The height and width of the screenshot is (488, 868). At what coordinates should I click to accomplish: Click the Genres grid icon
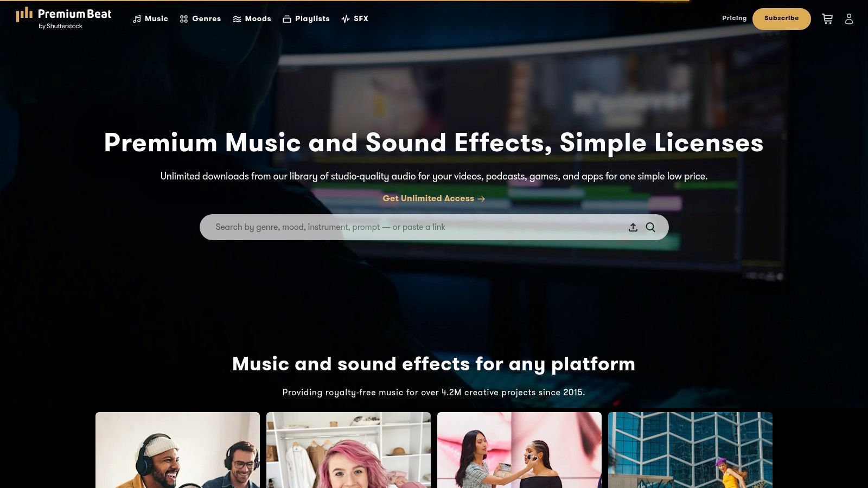pyautogui.click(x=183, y=18)
